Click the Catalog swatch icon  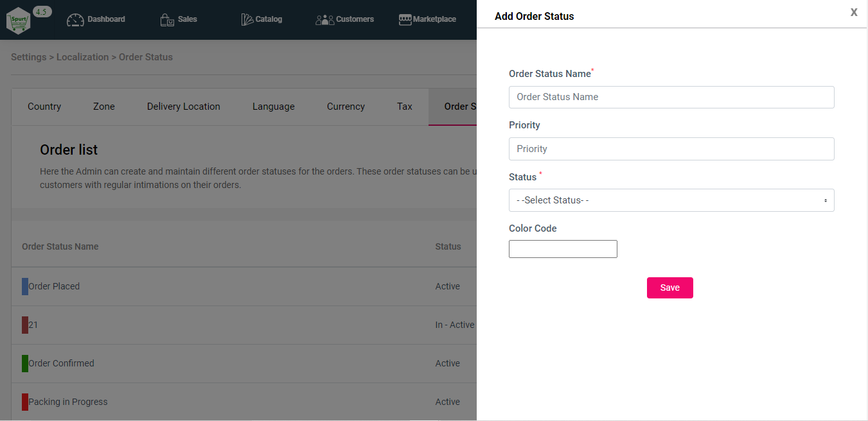(x=247, y=20)
